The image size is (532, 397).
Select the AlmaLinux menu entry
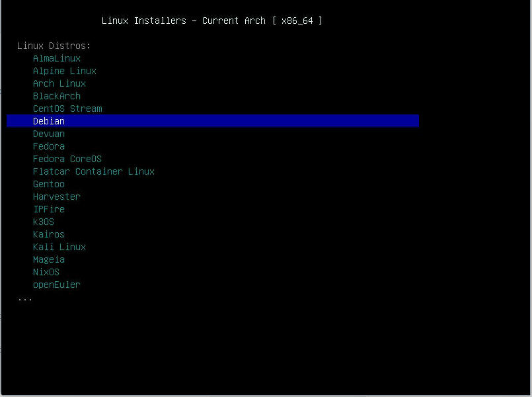(x=57, y=58)
